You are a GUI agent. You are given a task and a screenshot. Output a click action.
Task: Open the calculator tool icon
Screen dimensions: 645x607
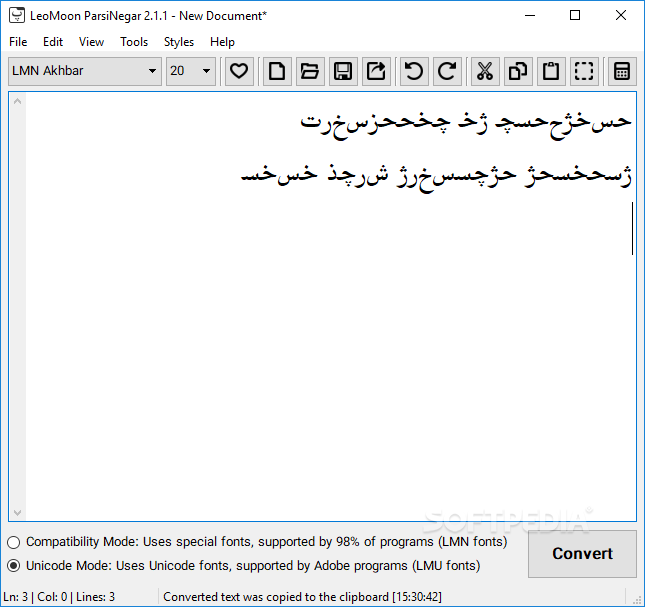pos(622,71)
